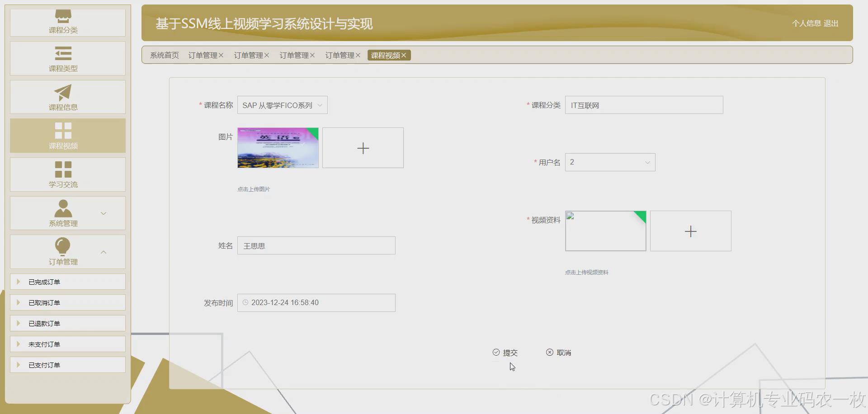Click 点击上传视频资料 to upload video

(586, 272)
